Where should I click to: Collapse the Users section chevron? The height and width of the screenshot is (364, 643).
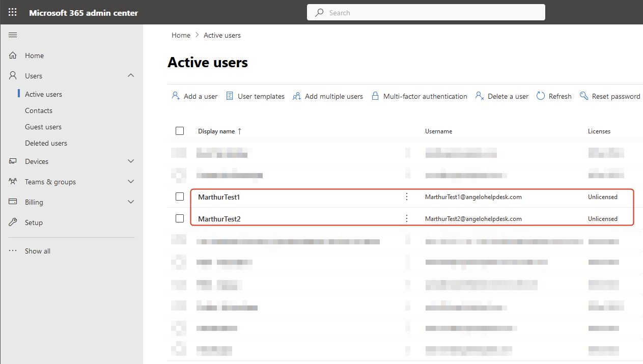[x=131, y=75]
